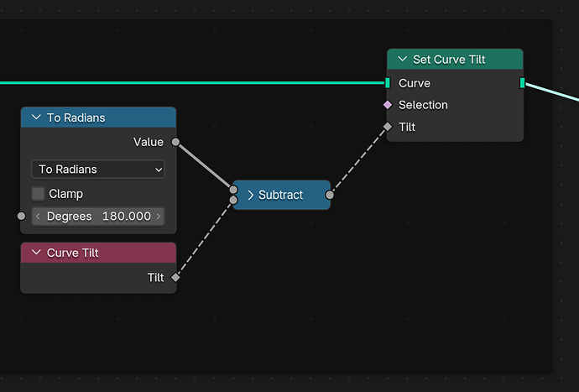Click the To Radians Value output socket
579x392 pixels.
coord(175,142)
